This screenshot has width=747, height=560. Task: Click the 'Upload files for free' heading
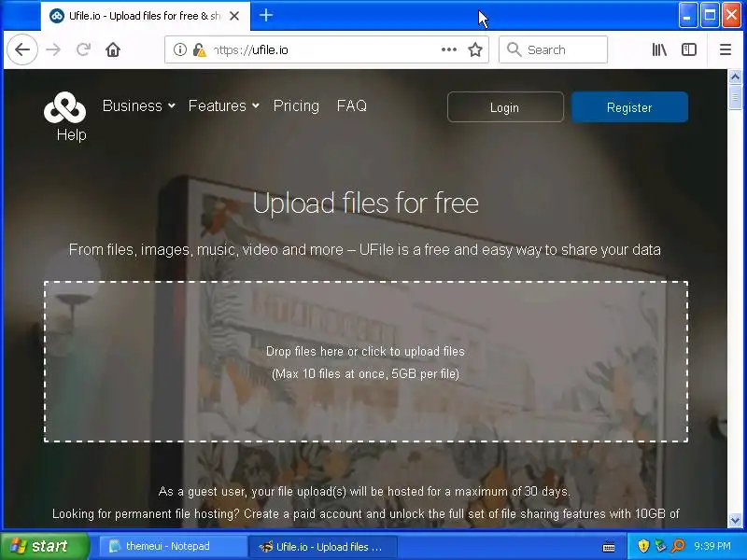[x=365, y=203]
